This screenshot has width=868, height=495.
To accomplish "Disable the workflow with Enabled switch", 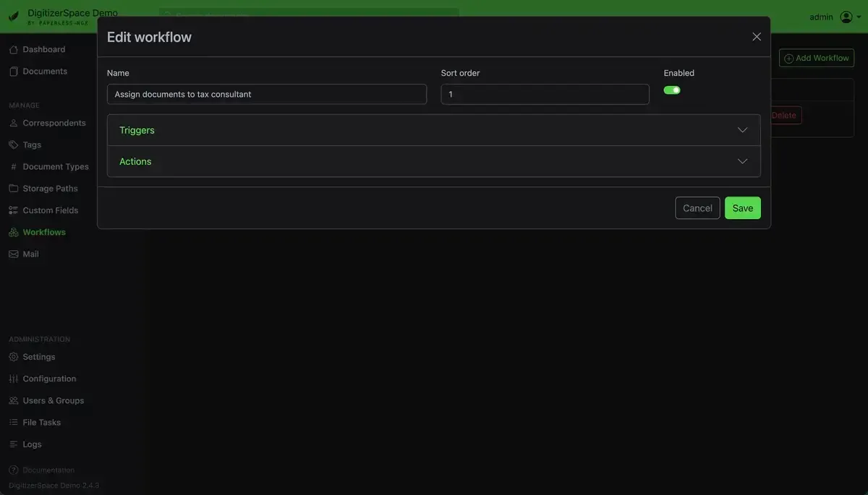I will [x=672, y=90].
